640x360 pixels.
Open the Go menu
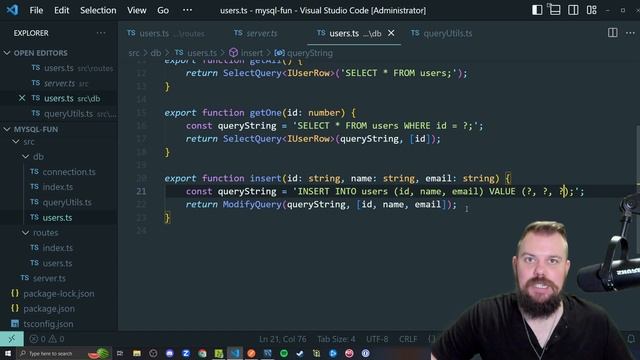coord(163,10)
